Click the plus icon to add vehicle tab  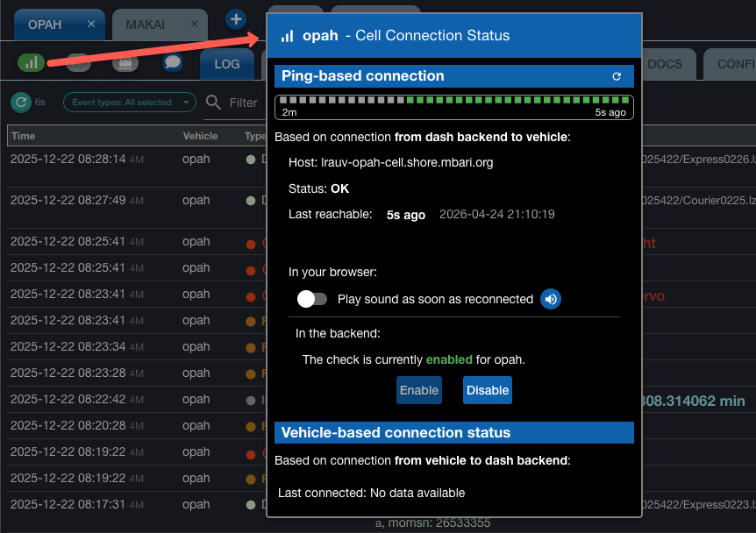[x=235, y=18]
